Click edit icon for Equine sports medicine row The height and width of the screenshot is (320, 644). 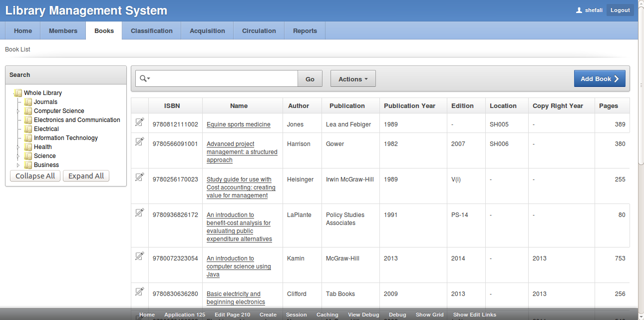point(139,122)
